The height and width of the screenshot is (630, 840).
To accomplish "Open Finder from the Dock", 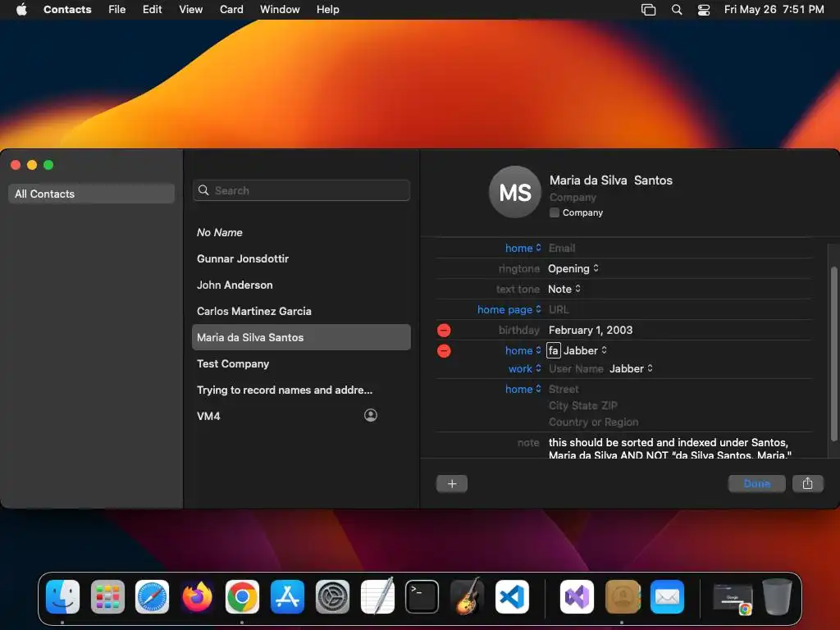I will pyautogui.click(x=62, y=597).
